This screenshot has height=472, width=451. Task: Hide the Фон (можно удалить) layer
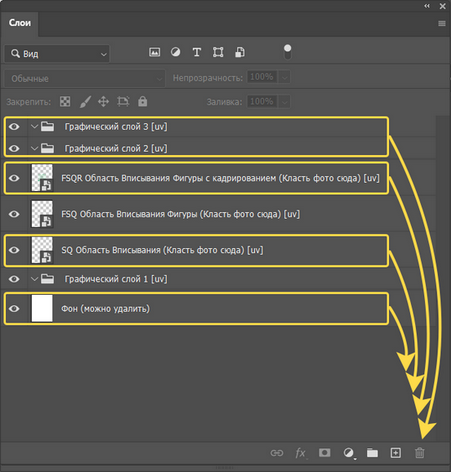click(14, 309)
